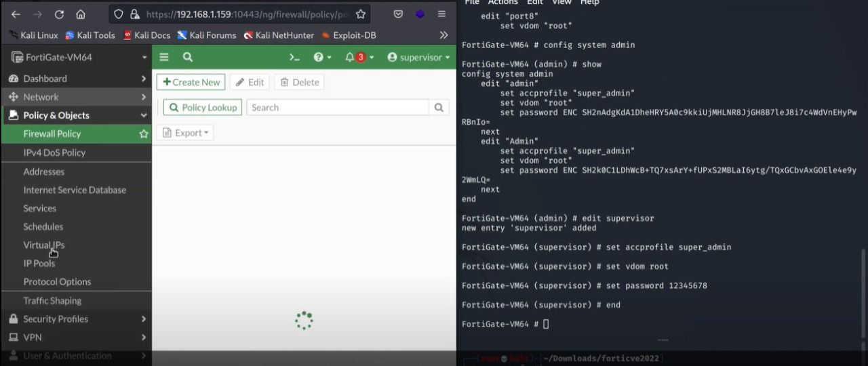Open the Kali Docs bookmark
The width and height of the screenshot is (868, 366).
(146, 35)
